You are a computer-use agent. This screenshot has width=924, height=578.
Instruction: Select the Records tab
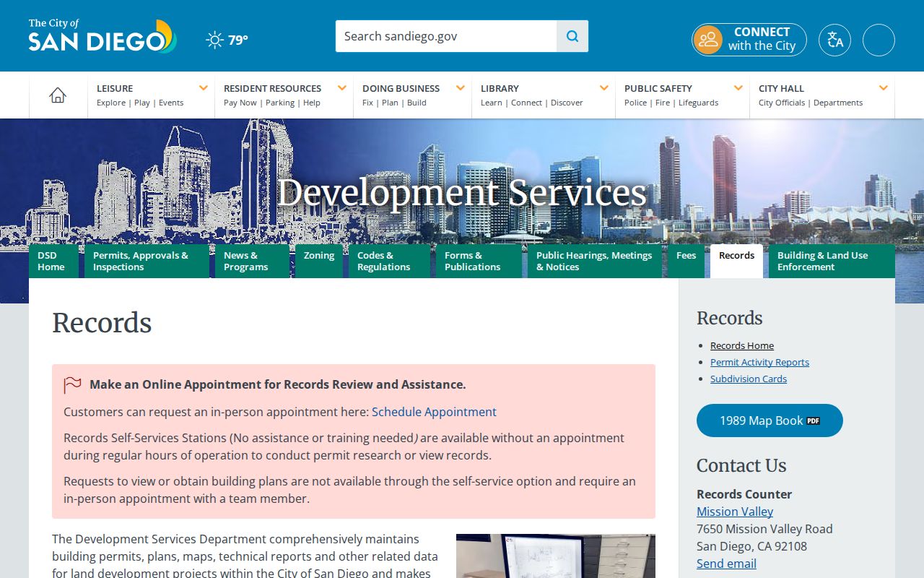click(x=736, y=261)
